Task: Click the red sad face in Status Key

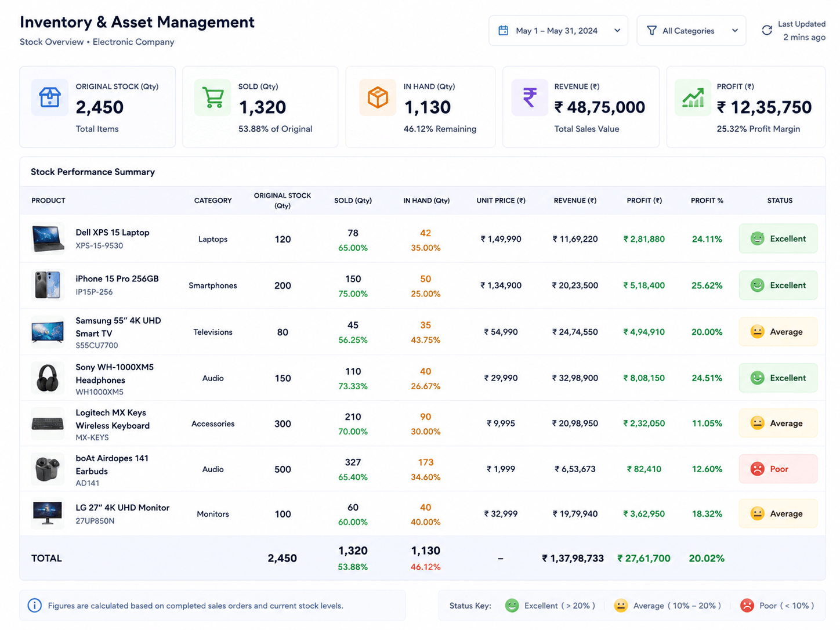Action: 747,606
